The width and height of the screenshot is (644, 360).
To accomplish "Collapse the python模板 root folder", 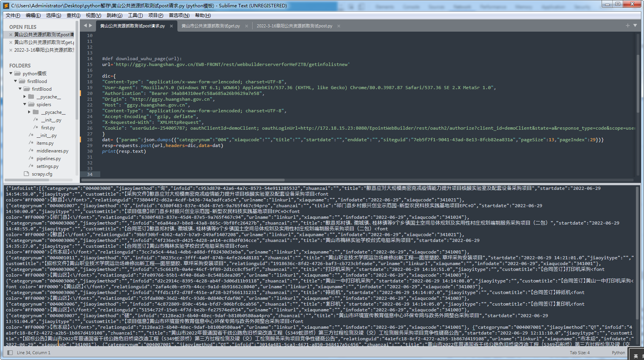I will pos(11,73).
